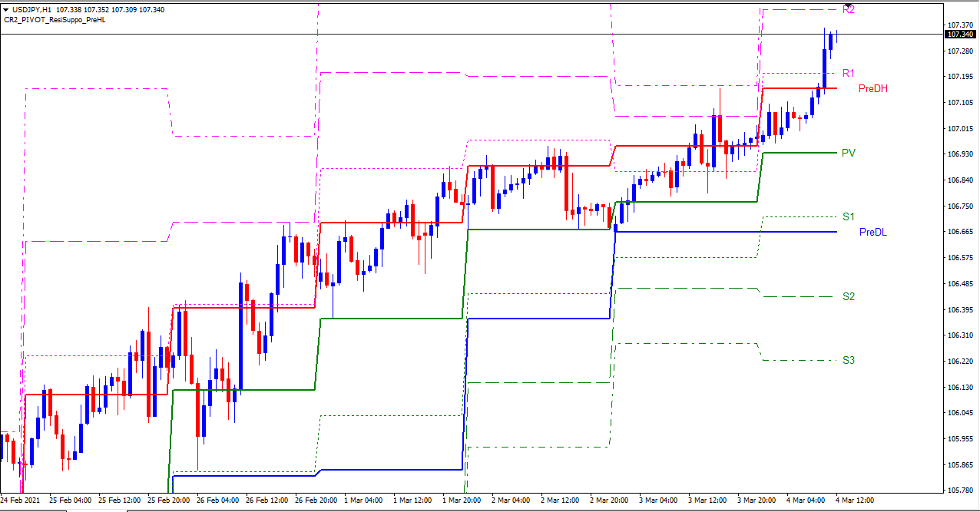The image size is (980, 512).
Task: Click the 2 Mar 20:00 time label
Action: tap(611, 500)
